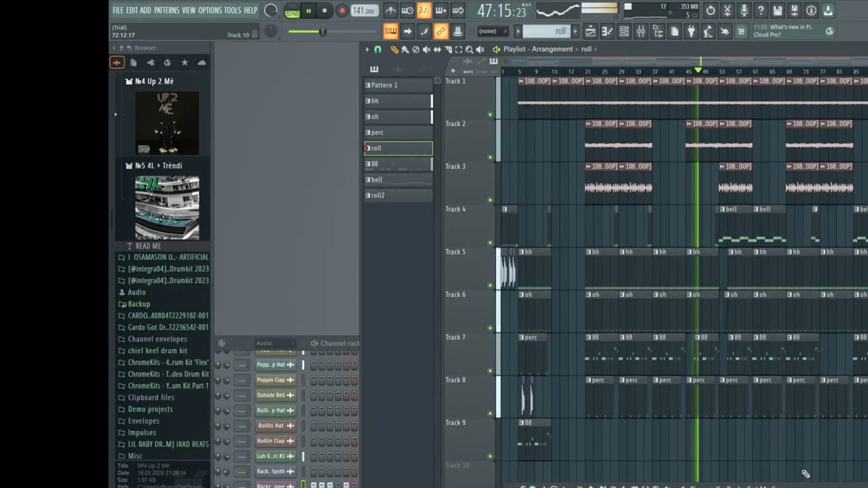Select the playlist mute tool

(427, 49)
